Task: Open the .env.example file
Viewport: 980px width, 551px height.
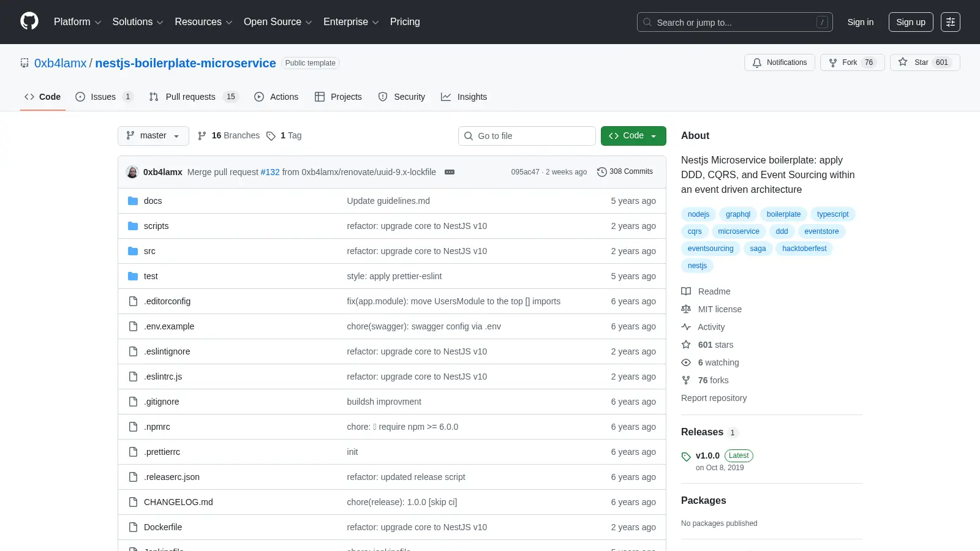Action: tap(169, 326)
